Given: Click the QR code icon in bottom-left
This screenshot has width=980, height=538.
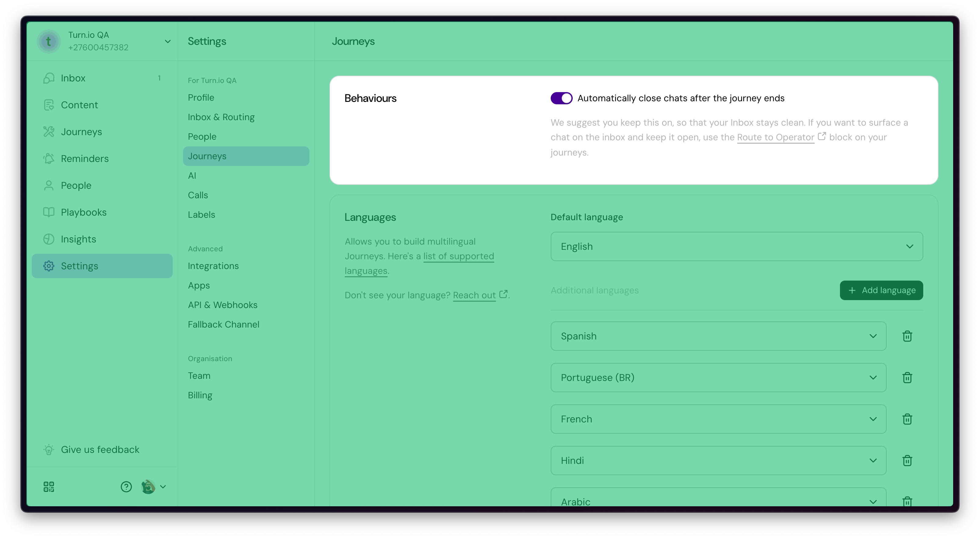Looking at the screenshot, I should (x=49, y=487).
